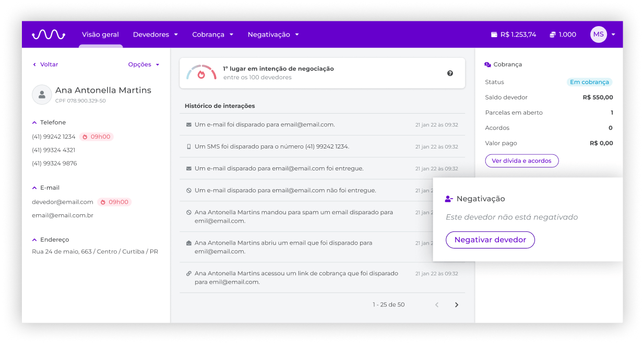The image size is (644, 344).
Task: Click the wave logo in header
Action: click(x=48, y=34)
